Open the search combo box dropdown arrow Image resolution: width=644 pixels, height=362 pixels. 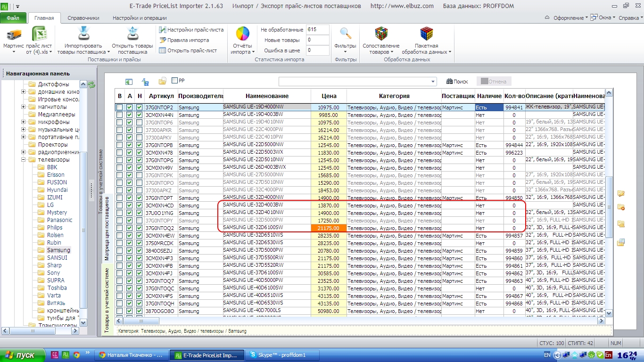coord(433,82)
